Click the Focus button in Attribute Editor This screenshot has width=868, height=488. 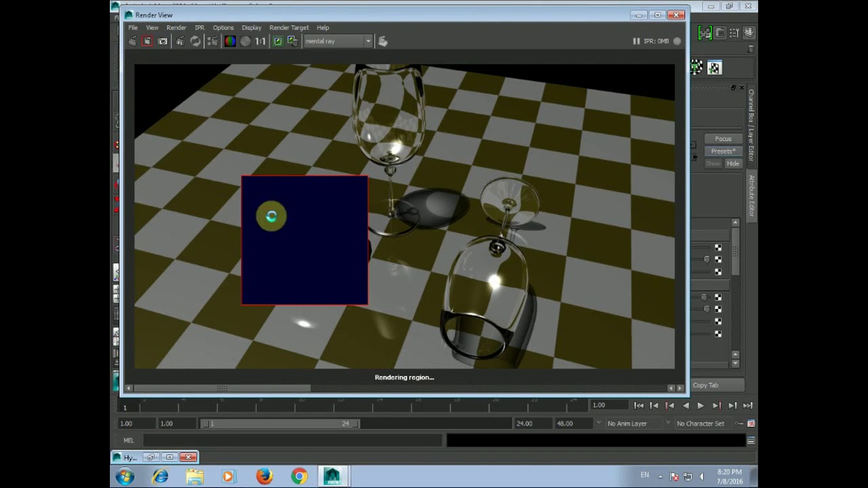coord(723,139)
